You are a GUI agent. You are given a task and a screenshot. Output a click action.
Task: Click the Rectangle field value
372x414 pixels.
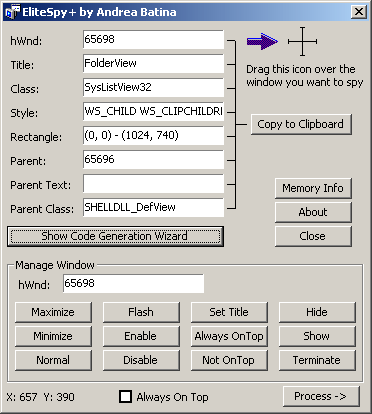tap(153, 136)
